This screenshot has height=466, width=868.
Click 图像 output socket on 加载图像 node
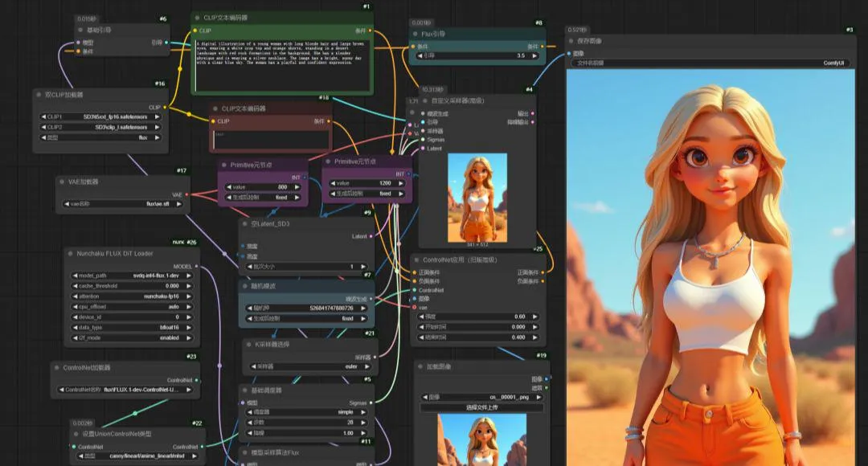click(x=547, y=379)
